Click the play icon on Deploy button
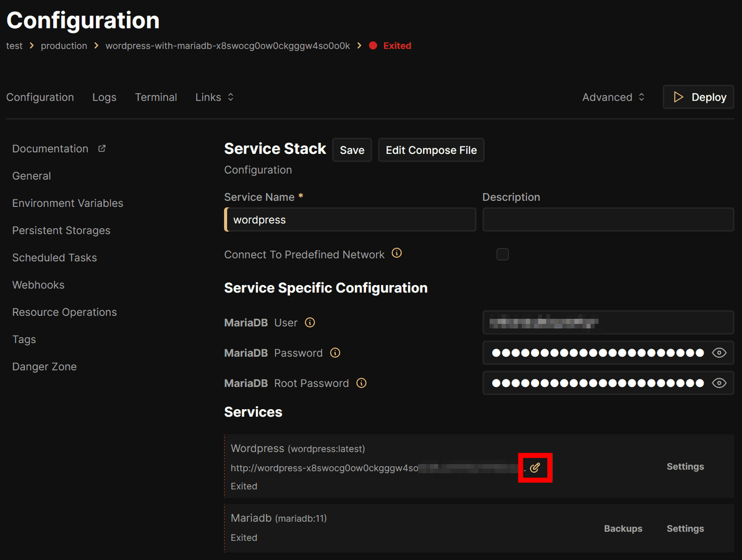 pyautogui.click(x=678, y=97)
